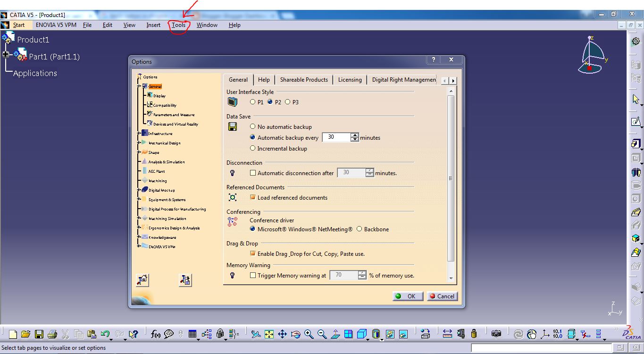Select the Zoom In tool on the toolbar
The height and width of the screenshot is (354, 644).
[309, 334]
